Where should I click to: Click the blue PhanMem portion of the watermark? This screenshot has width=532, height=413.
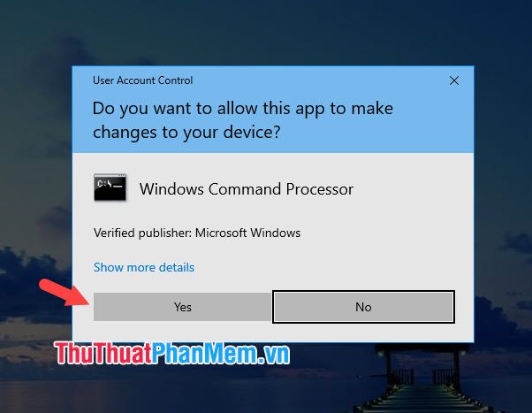click(203, 353)
